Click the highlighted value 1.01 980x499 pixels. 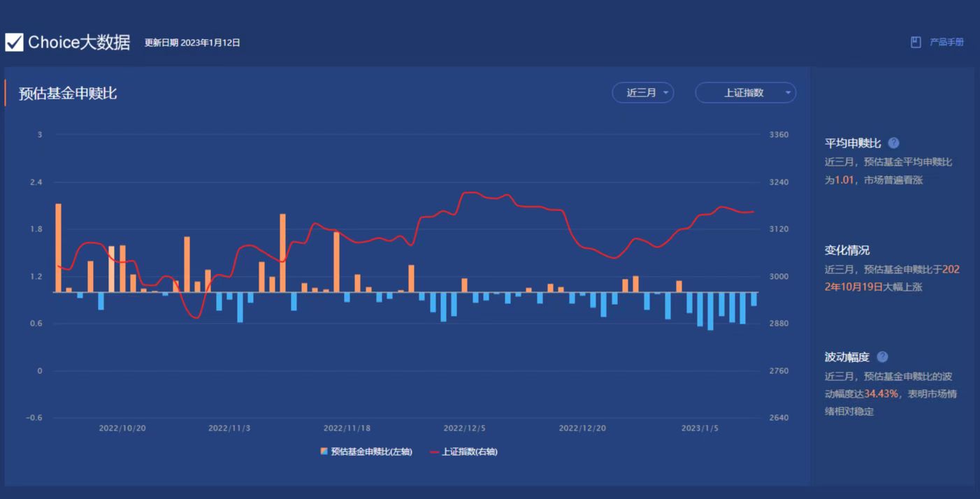844,180
